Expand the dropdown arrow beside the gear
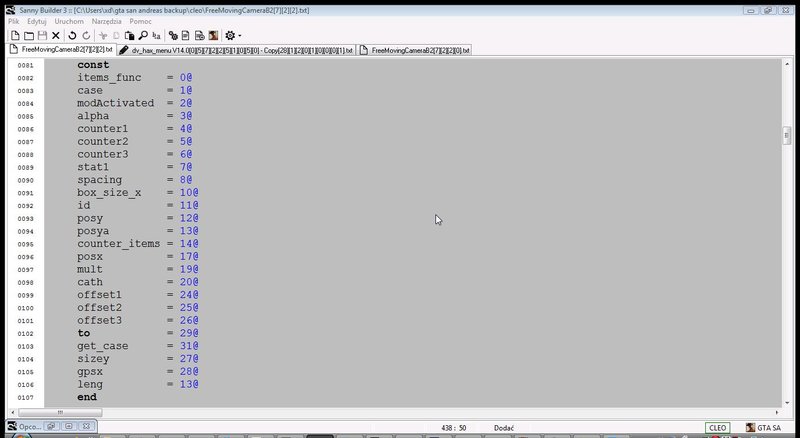 (240, 36)
